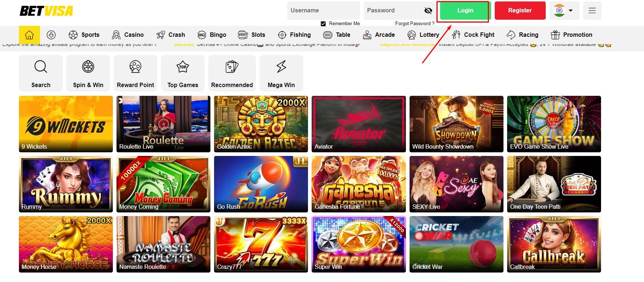Open the Reward Point tile

135,73
